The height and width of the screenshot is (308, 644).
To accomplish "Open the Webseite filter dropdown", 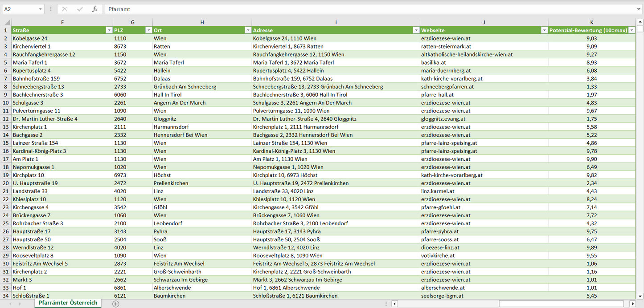I will click(544, 30).
